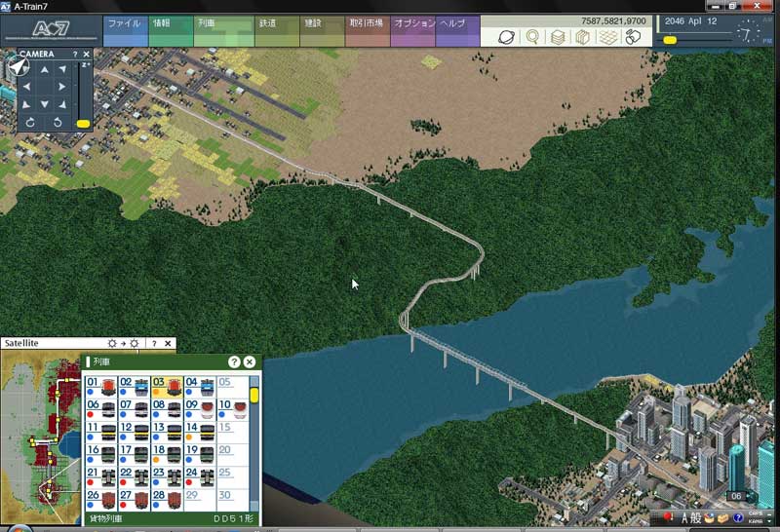Toggle the Satellite brightness sun icons

pos(124,344)
